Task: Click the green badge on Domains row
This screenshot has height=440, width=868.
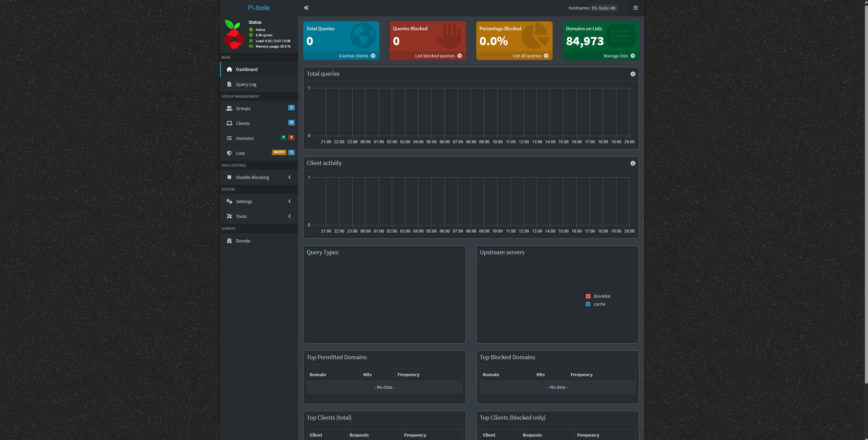Action: 283,137
